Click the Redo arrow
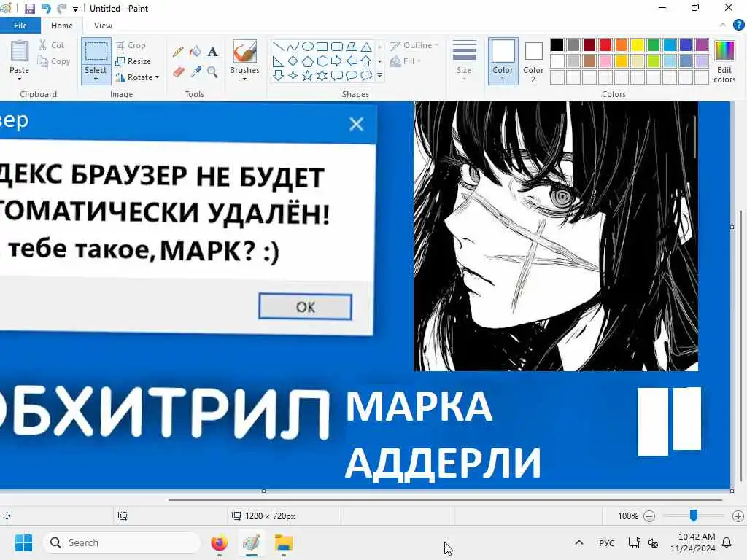The image size is (747, 560). pos(61,9)
